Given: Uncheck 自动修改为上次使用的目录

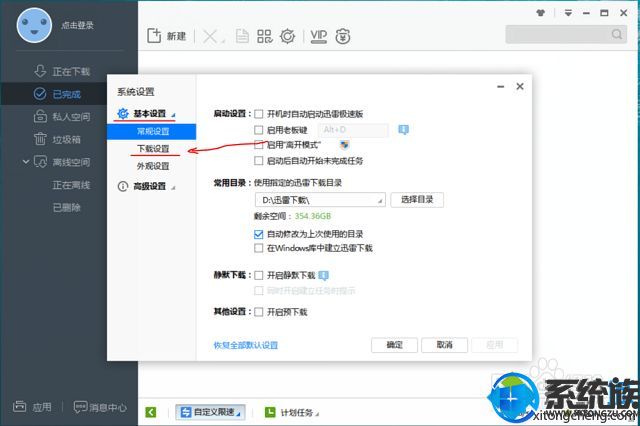Looking at the screenshot, I should click(258, 234).
